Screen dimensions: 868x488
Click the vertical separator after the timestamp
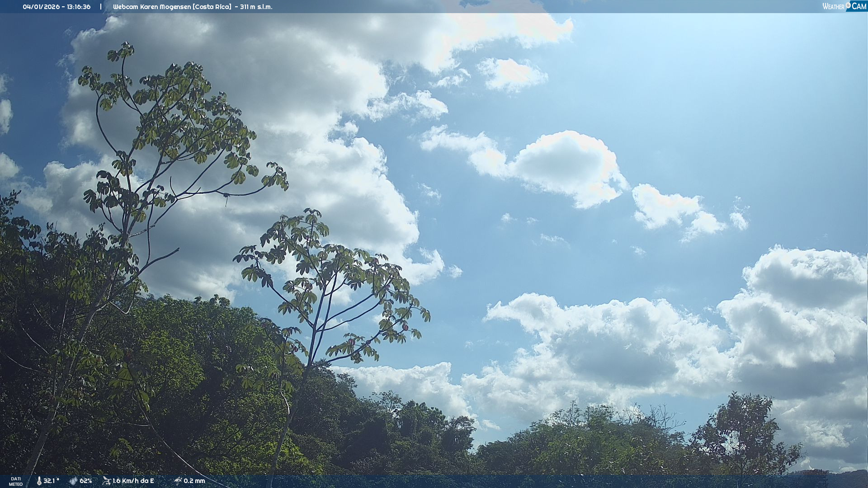click(x=101, y=7)
